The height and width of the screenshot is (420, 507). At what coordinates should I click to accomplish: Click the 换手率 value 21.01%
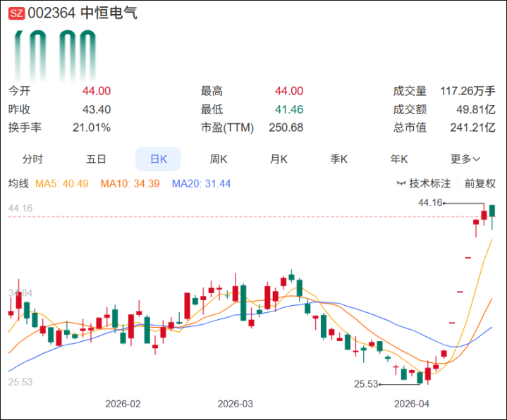click(92, 128)
